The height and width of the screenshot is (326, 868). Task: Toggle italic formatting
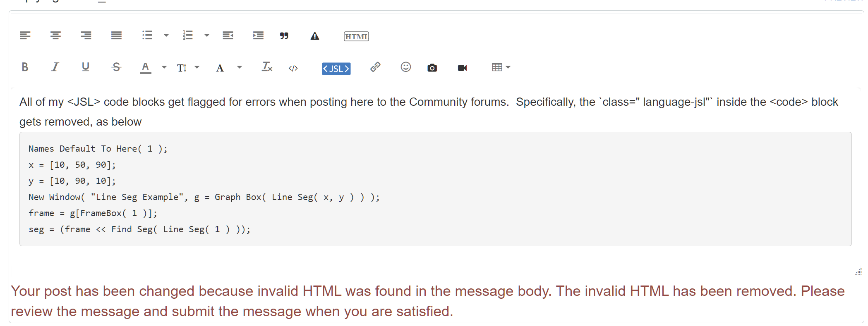tap(55, 67)
